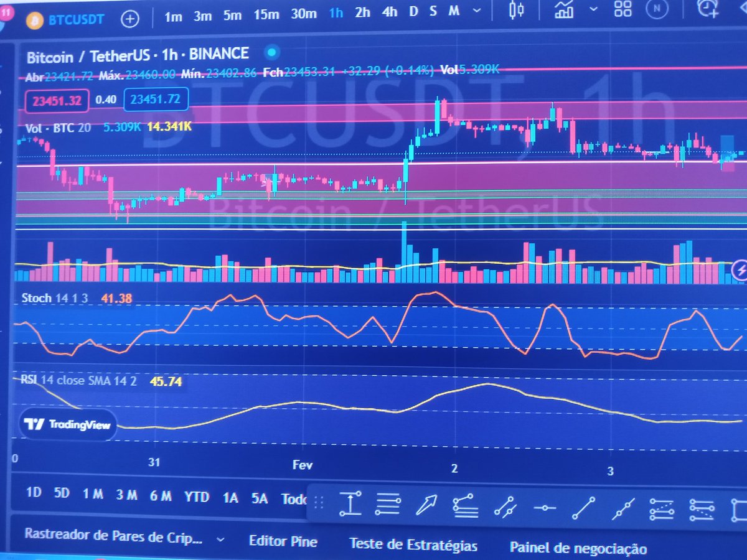
Task: Switch to the 4h timeframe
Action: [x=390, y=12]
